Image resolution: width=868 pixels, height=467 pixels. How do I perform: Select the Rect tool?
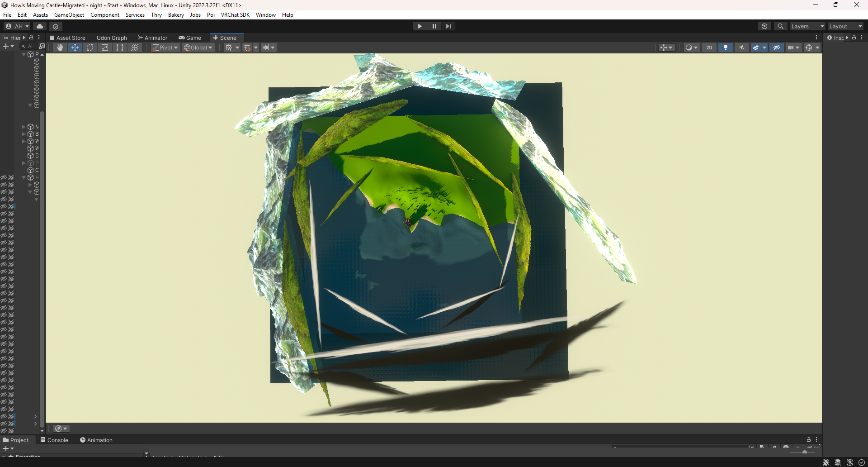120,48
